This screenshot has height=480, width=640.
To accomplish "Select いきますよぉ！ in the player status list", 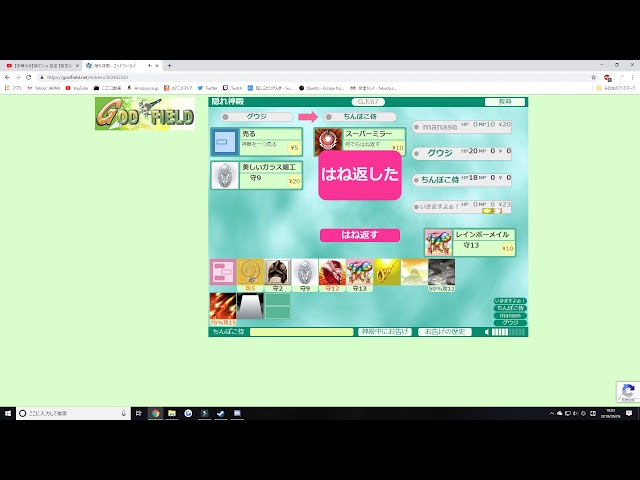I will click(462, 207).
